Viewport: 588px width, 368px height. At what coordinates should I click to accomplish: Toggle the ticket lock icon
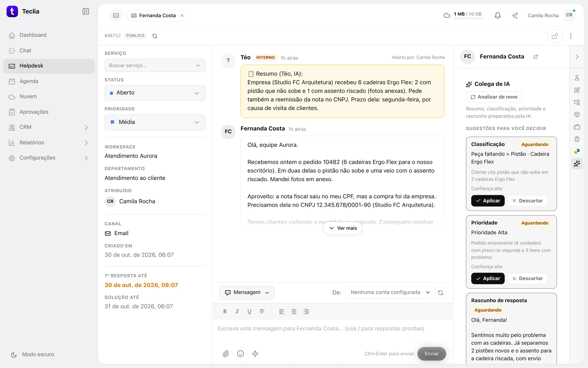[x=555, y=36]
